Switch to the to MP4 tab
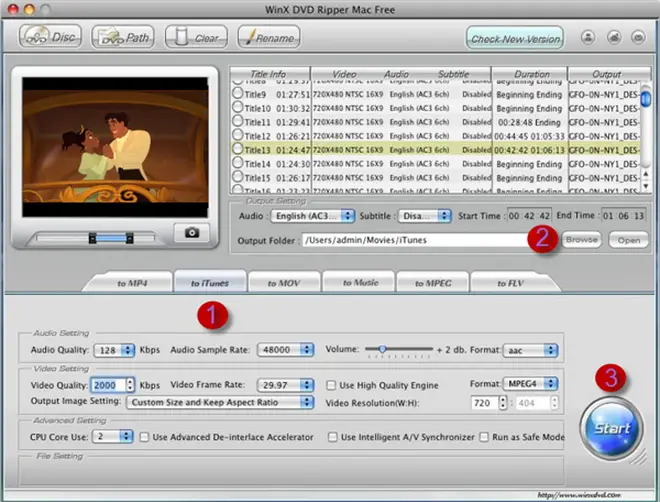 [132, 283]
